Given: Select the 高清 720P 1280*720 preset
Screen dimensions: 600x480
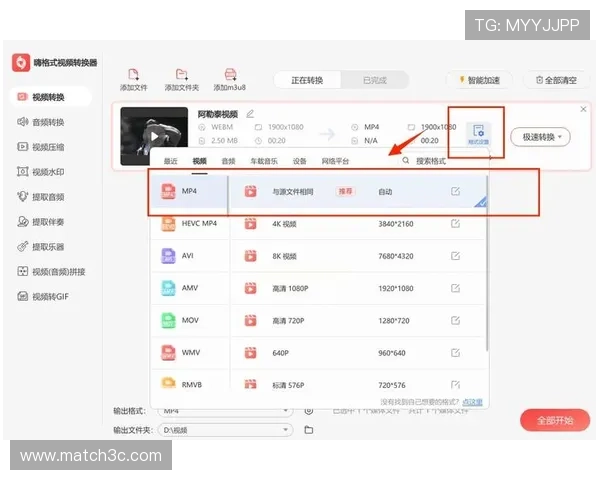Looking at the screenshot, I should [357, 320].
